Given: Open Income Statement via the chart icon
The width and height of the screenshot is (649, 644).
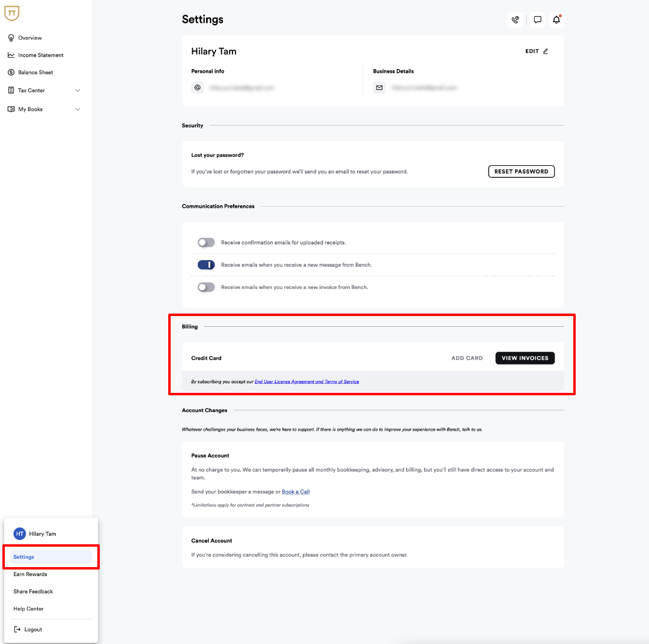Looking at the screenshot, I should (11, 55).
